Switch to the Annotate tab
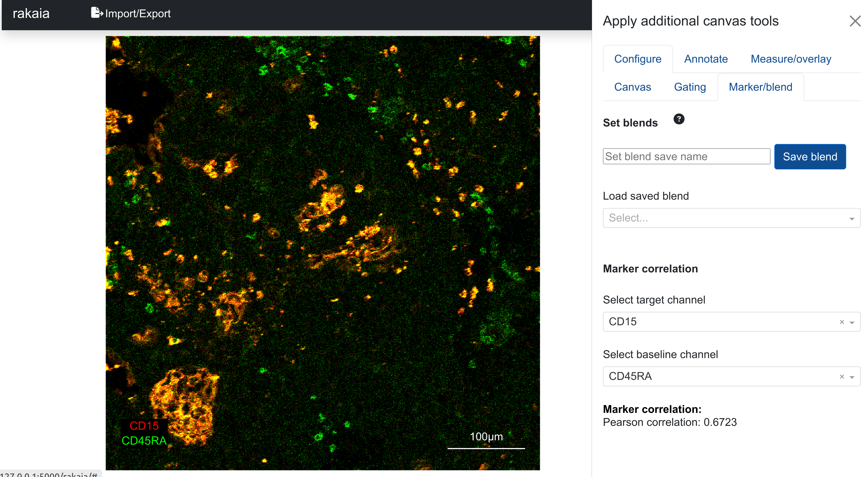 [x=705, y=59]
